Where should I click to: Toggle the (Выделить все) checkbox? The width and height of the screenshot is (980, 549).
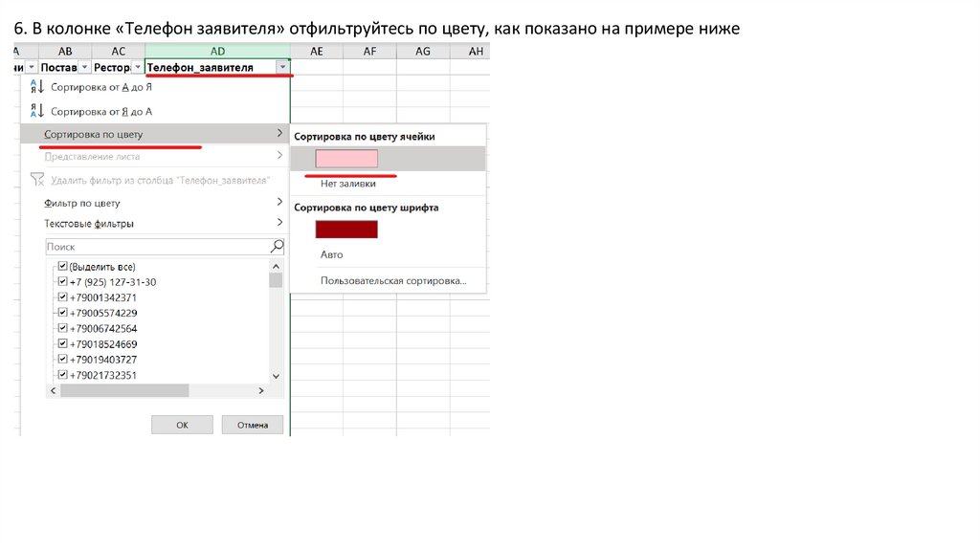pyautogui.click(x=62, y=266)
